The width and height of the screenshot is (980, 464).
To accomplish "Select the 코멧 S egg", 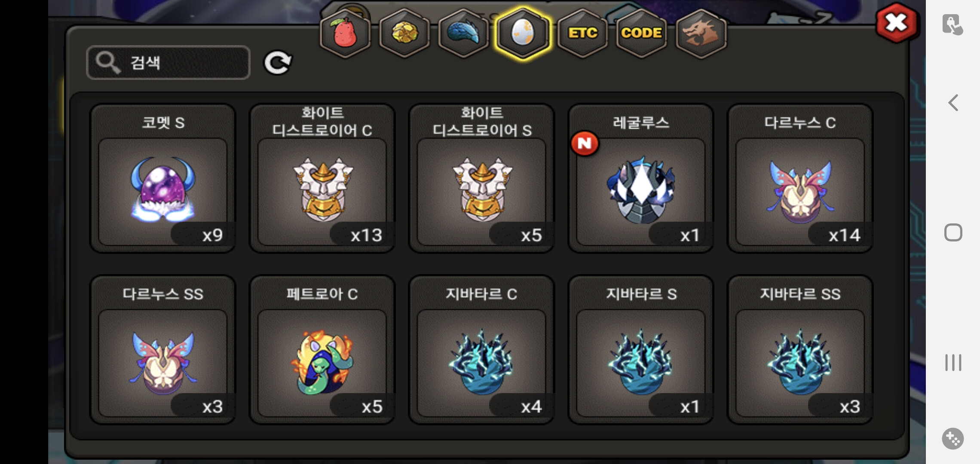I will (162, 178).
